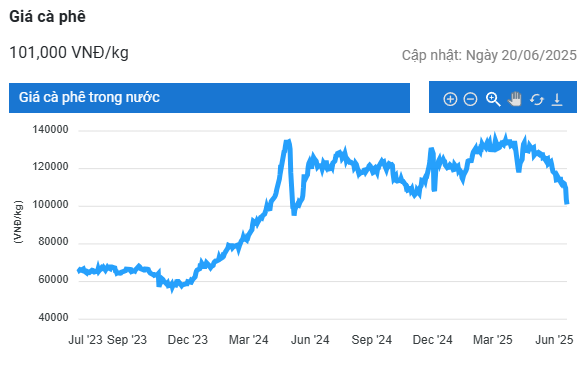Click the Mar '24 x-axis label
The image size is (588, 368).
pos(249,340)
